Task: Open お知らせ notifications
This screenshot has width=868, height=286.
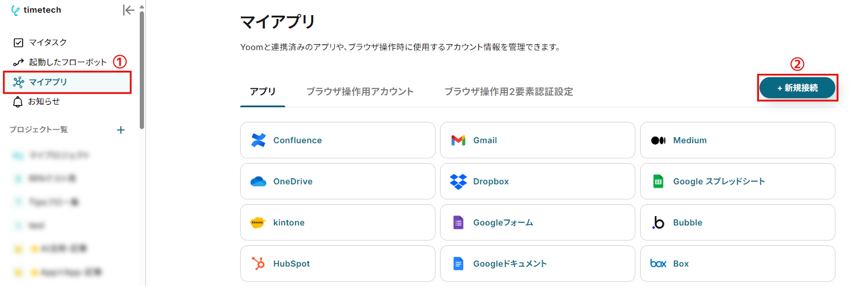Action: 43,101
